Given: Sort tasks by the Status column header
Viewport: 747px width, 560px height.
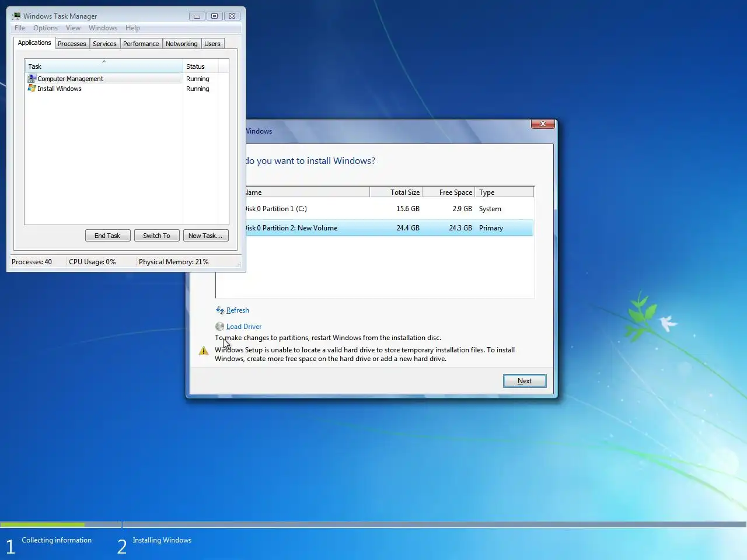Looking at the screenshot, I should click(x=200, y=66).
